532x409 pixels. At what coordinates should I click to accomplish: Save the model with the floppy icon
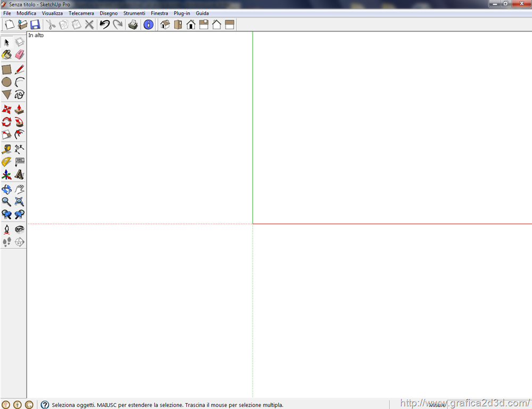(35, 24)
